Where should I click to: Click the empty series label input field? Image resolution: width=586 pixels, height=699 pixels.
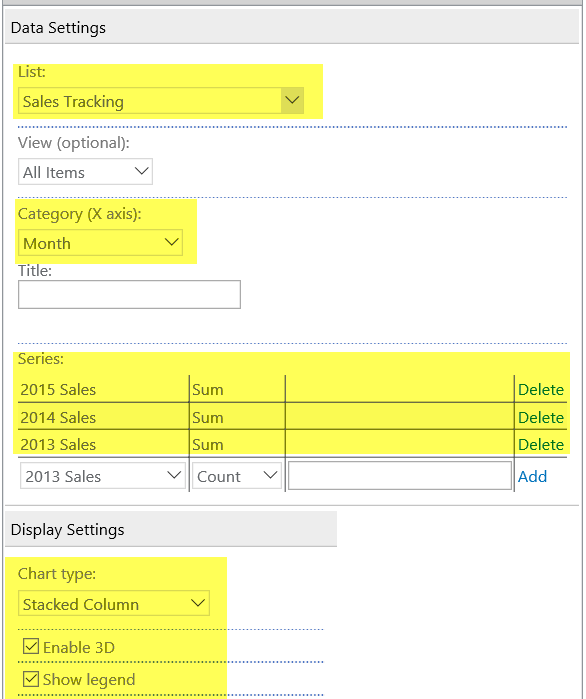click(400, 476)
